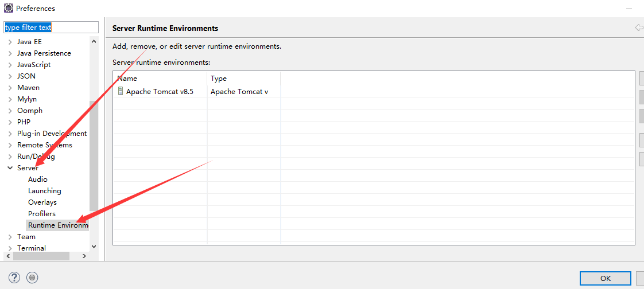Select the Maven preferences category
This screenshot has height=289, width=644.
28,87
